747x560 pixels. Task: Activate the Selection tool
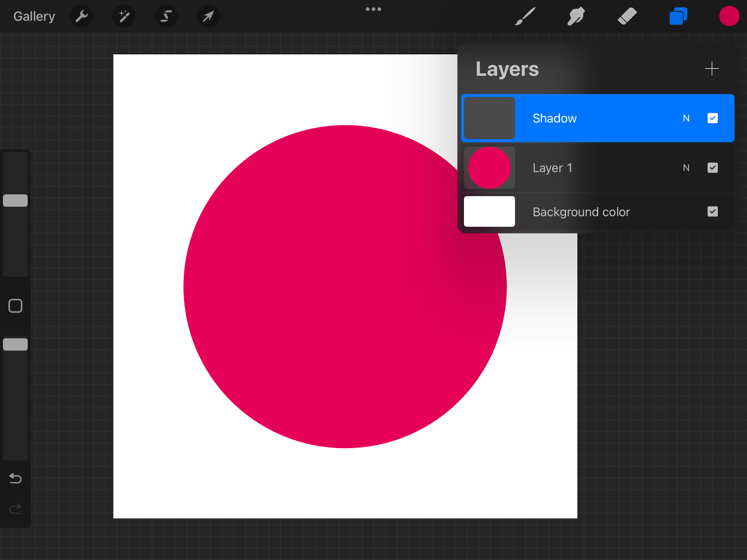coord(166,16)
